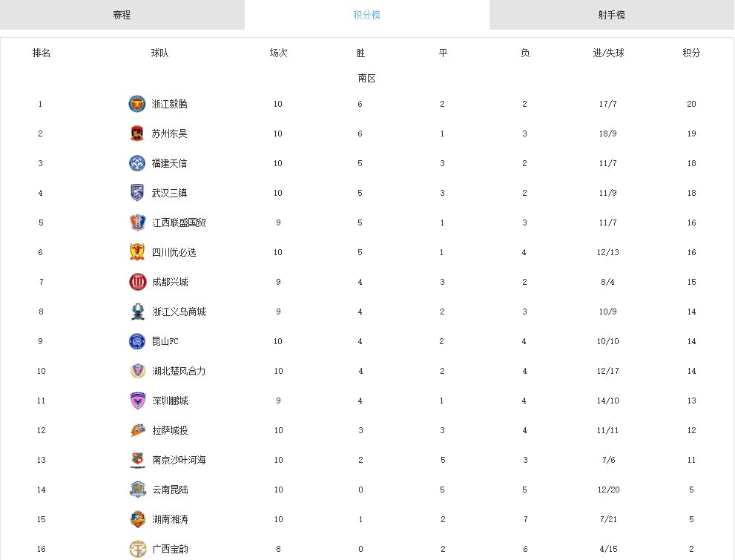
Task: Click the 四川优必选 team logo
Action: point(137,252)
